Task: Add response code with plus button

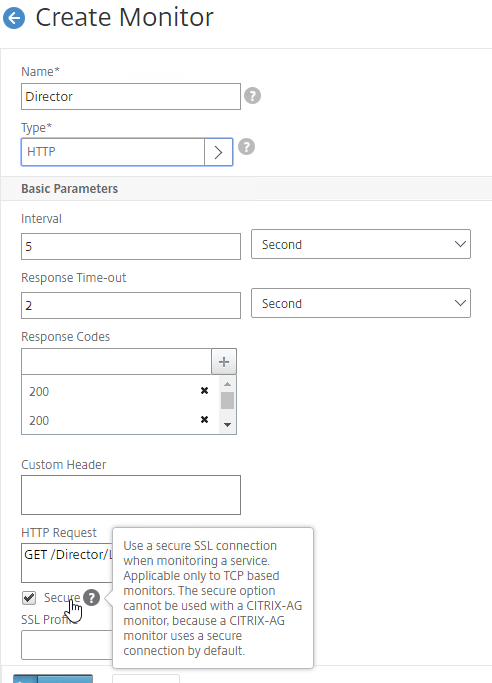Action: click(x=224, y=362)
